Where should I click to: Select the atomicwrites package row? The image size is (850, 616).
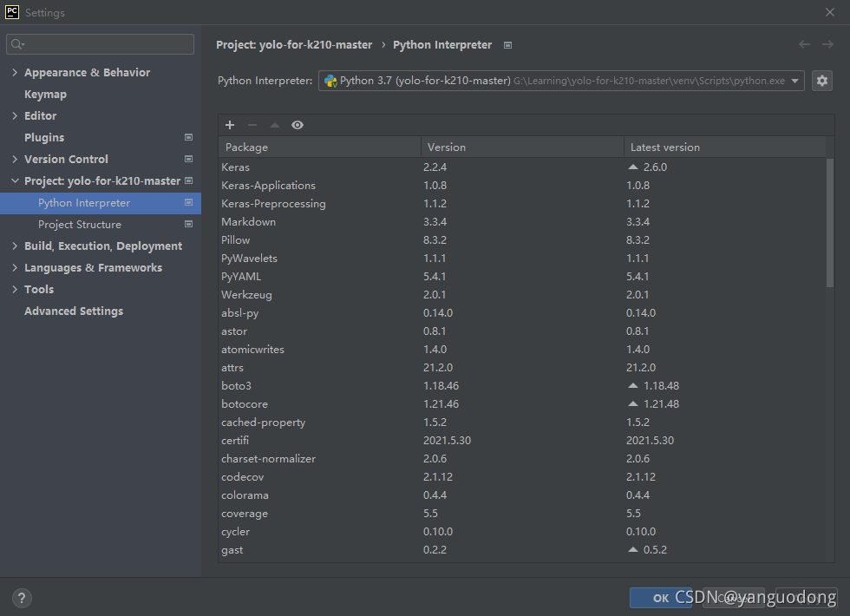522,349
